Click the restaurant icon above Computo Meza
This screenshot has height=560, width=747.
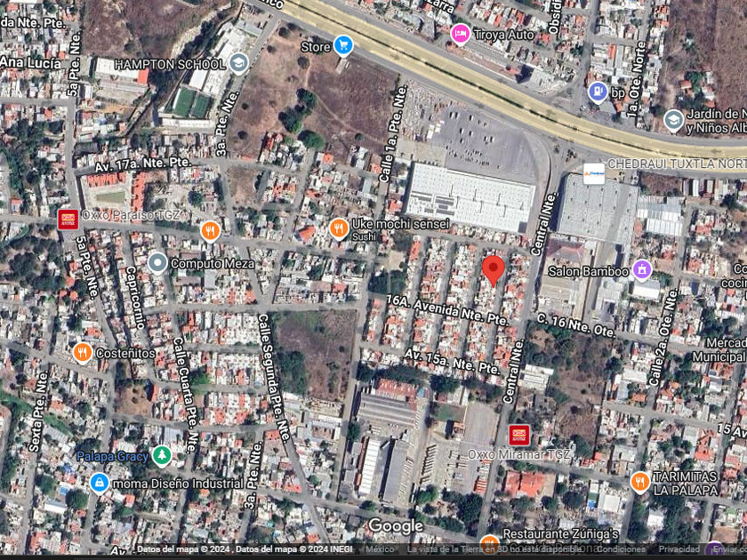210,231
